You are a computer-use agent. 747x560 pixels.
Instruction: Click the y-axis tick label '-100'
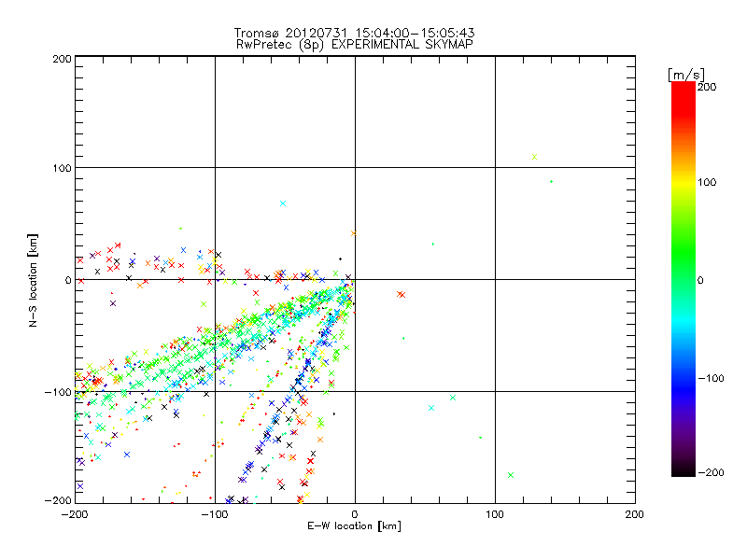(x=58, y=392)
